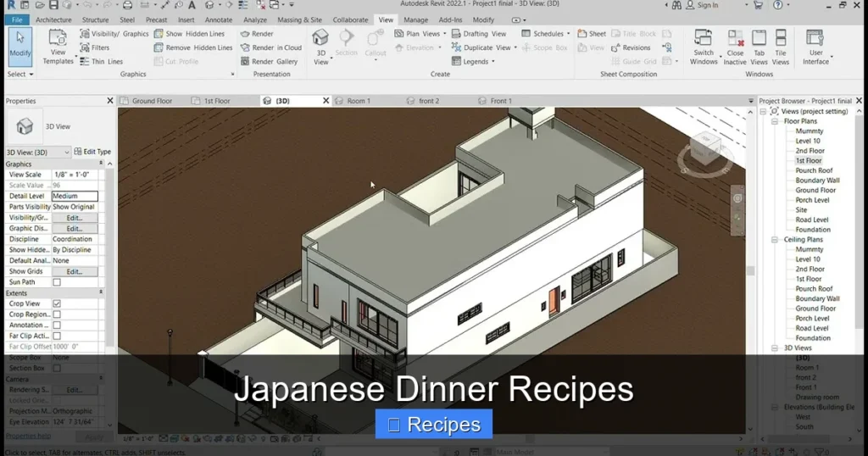Click the Detail Level value field
Image resolution: width=868 pixels, height=456 pixels.
click(75, 196)
